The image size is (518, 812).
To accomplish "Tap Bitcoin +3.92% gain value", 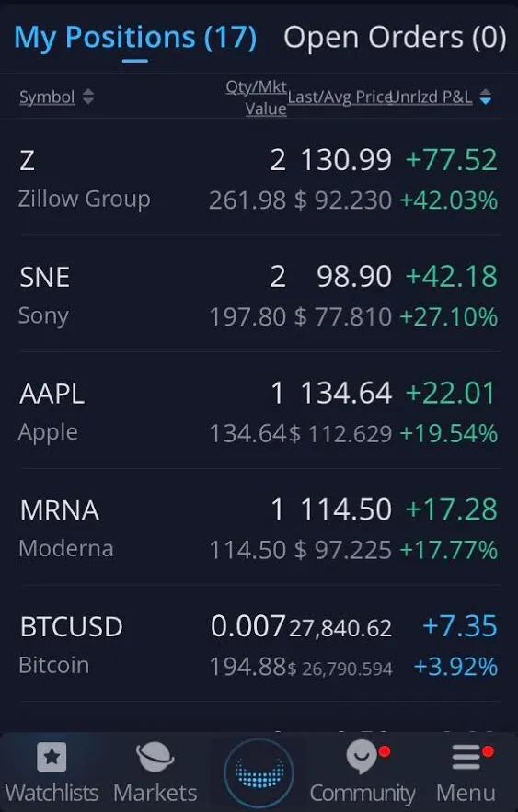I will click(455, 667).
